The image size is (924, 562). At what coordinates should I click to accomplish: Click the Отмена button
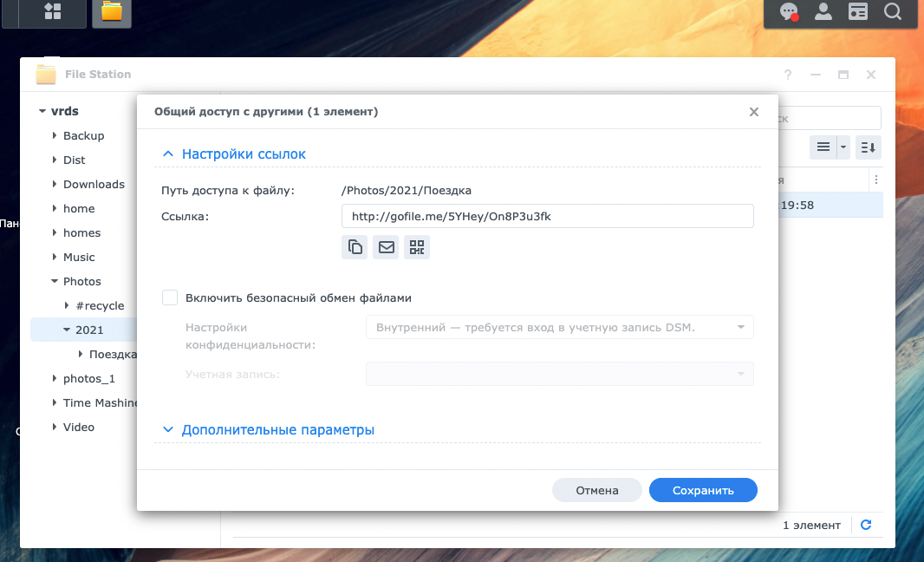click(597, 490)
